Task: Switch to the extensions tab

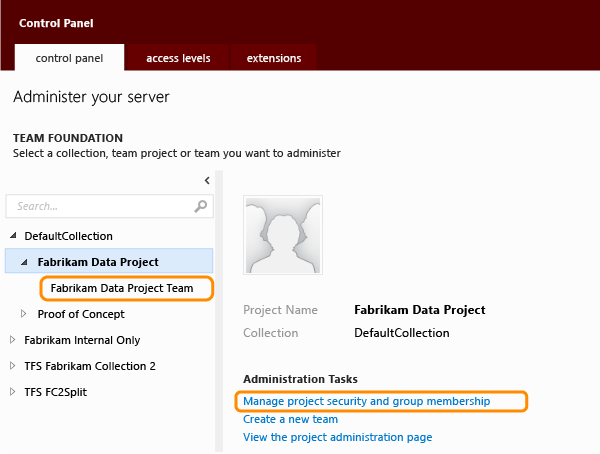Action: 274,58
